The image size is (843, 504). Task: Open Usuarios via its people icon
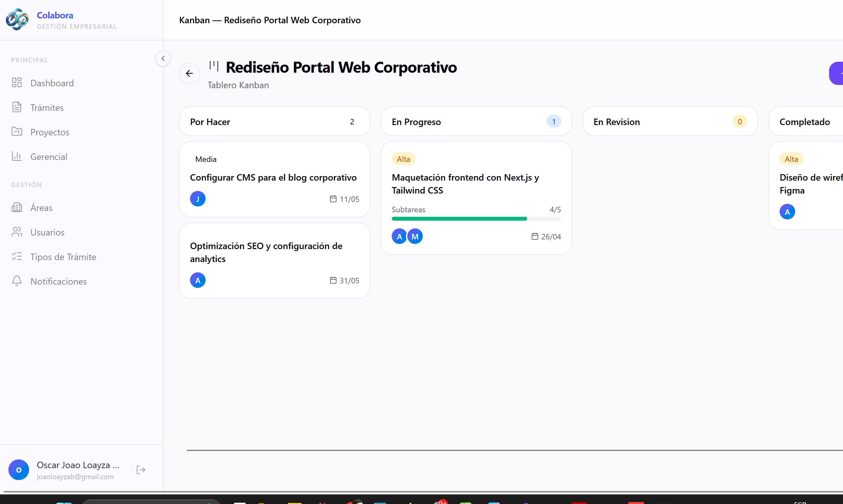[17, 232]
